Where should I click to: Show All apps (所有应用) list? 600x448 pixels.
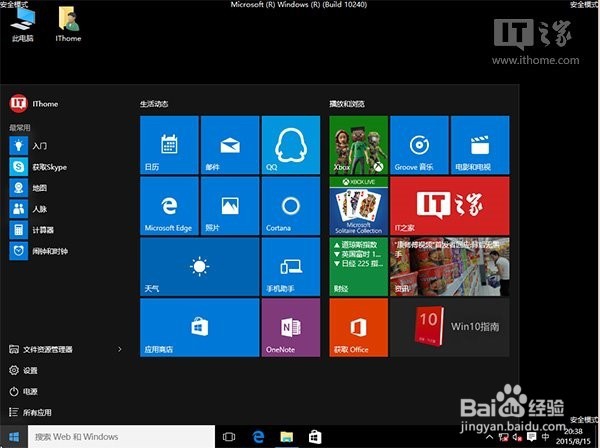click(x=30, y=412)
